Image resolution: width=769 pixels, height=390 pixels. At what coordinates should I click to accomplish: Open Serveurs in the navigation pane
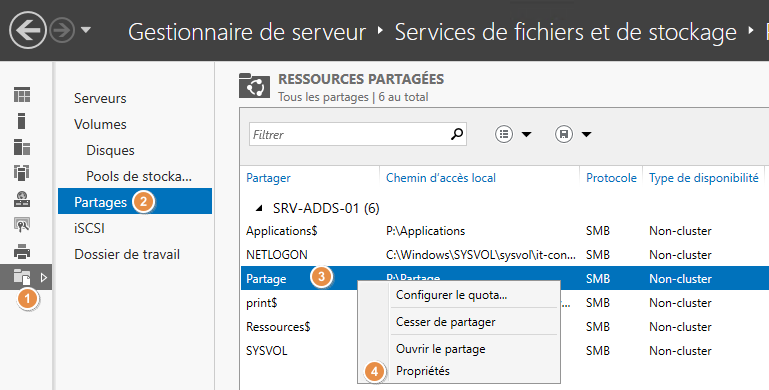click(100, 98)
